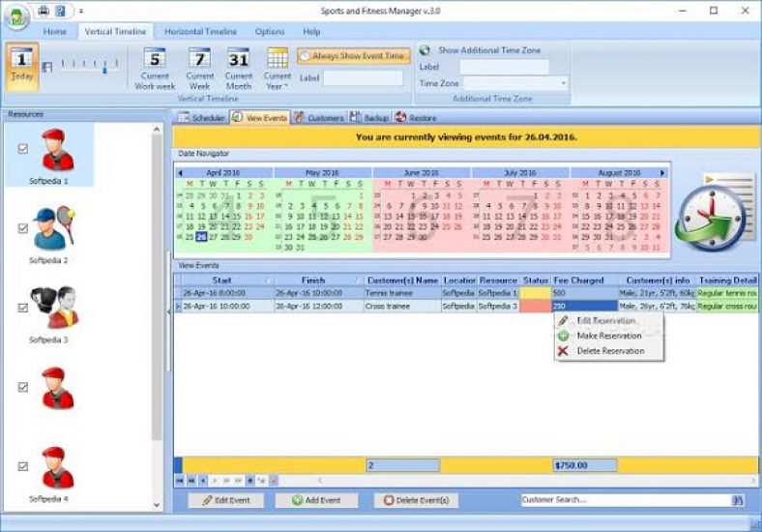Open the Customers tab

(x=319, y=118)
